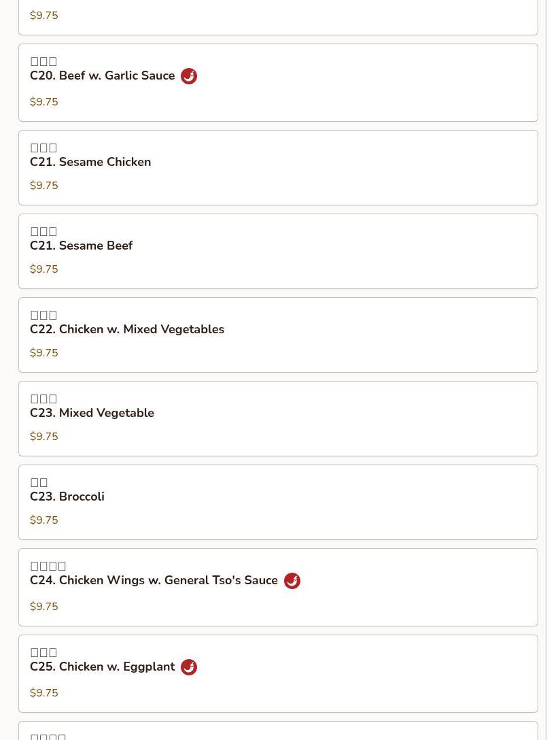The image size is (560, 740).
Task: Open C20. Beef w. Garlic Sauce item
Action: tap(278, 82)
